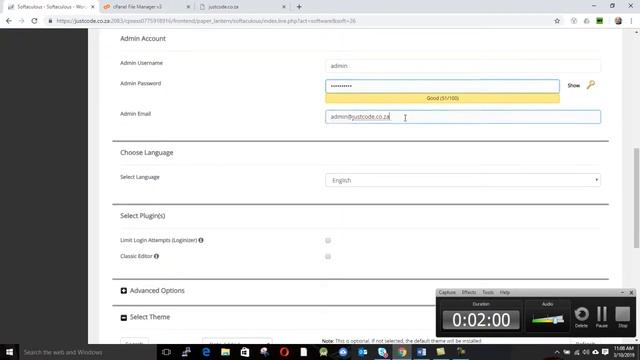Click Show to reveal the admin password
Screen dimensions: 640x360
[x=573, y=85]
